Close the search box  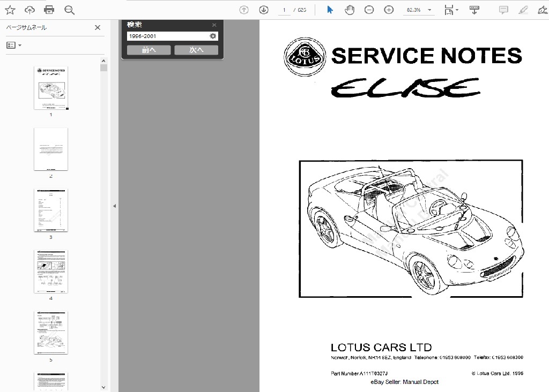pos(214,25)
